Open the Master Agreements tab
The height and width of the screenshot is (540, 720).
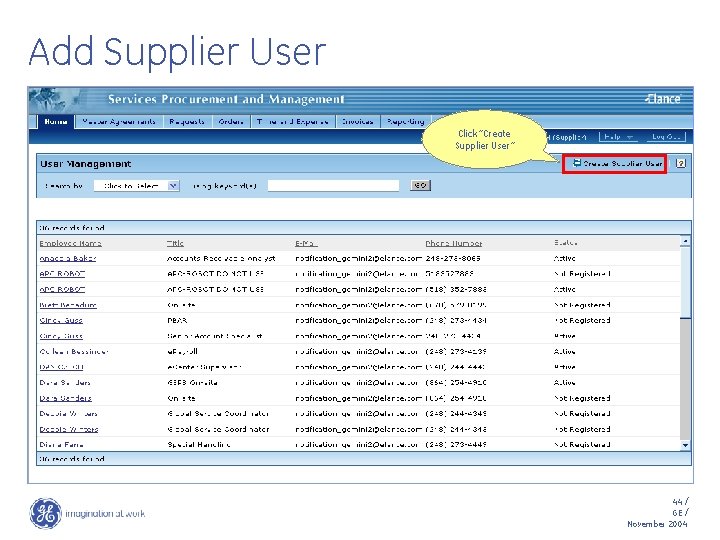click(x=119, y=122)
